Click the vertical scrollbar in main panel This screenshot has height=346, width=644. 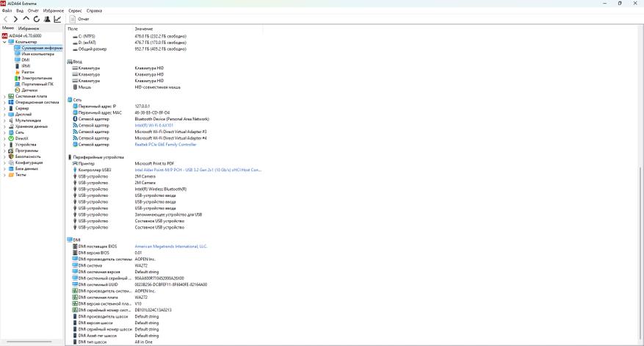click(x=641, y=255)
